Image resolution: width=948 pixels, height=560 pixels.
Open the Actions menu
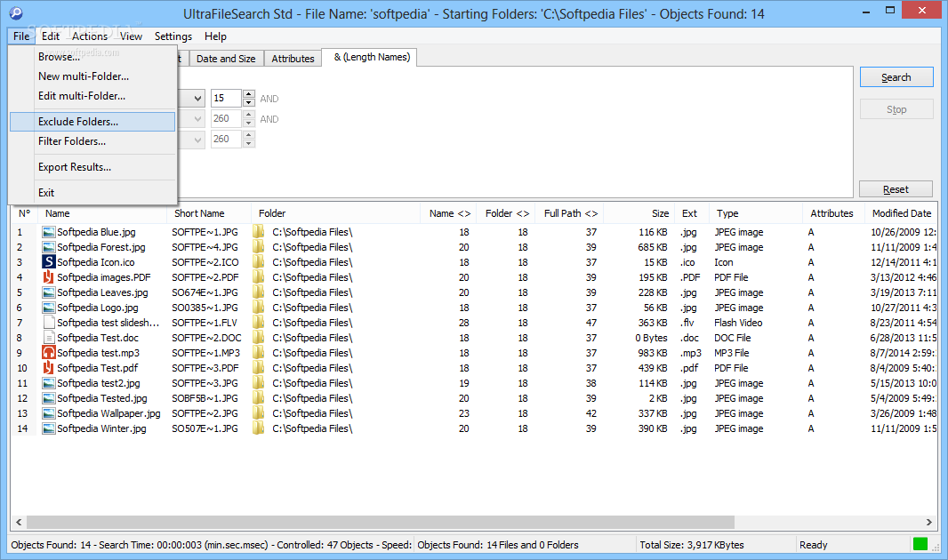(x=90, y=36)
